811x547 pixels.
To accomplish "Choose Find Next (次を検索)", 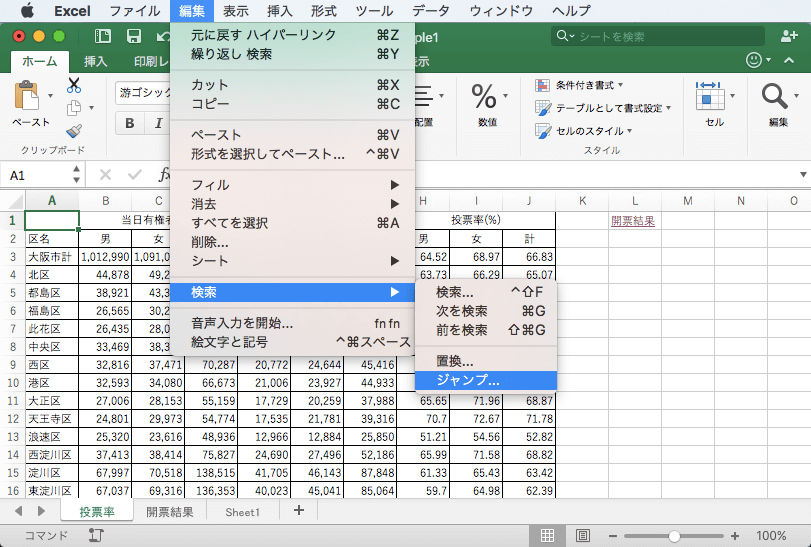I will click(486, 311).
